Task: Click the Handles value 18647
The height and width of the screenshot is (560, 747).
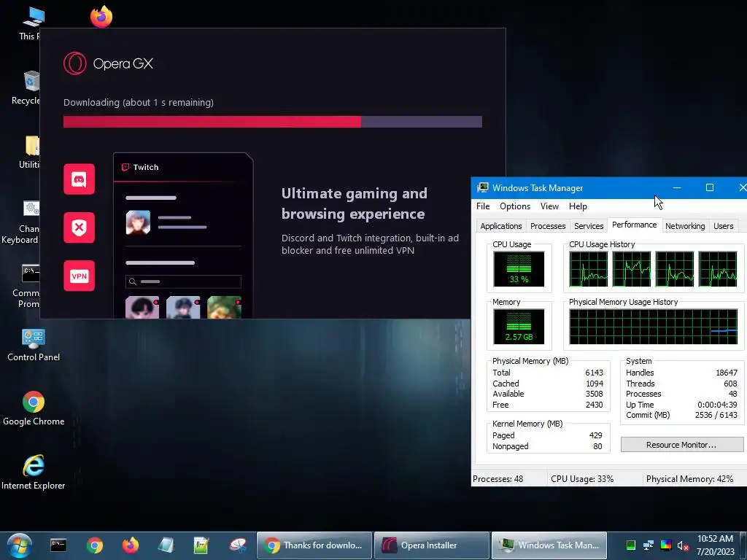Action: (x=726, y=373)
